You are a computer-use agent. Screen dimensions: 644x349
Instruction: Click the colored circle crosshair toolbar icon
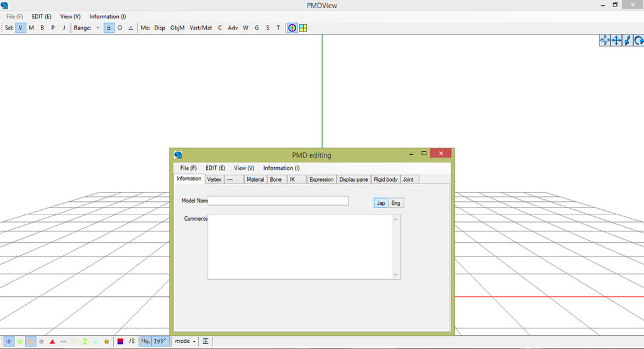[292, 28]
